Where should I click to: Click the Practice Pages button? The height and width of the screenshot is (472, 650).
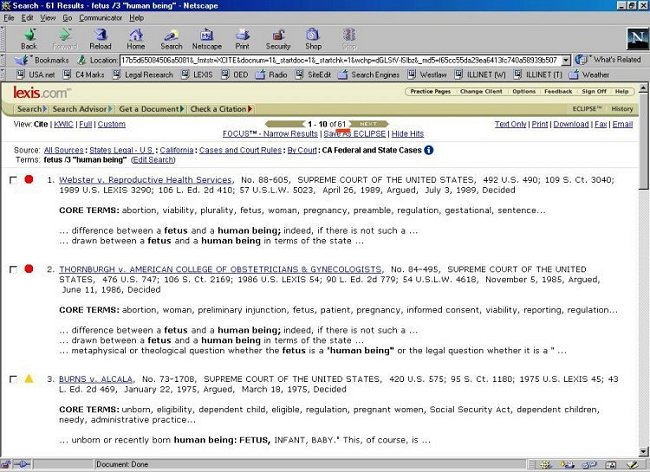430,91
